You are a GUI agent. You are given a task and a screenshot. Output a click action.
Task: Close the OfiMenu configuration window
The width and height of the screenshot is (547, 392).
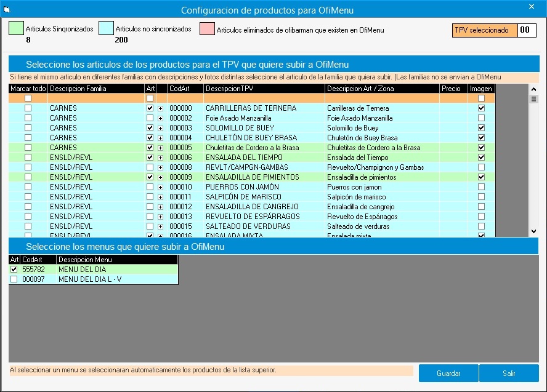click(x=532, y=7)
